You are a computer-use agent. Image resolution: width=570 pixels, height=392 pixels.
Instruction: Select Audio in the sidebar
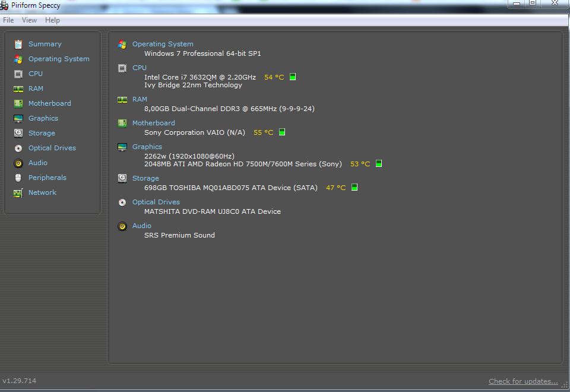pyautogui.click(x=38, y=163)
